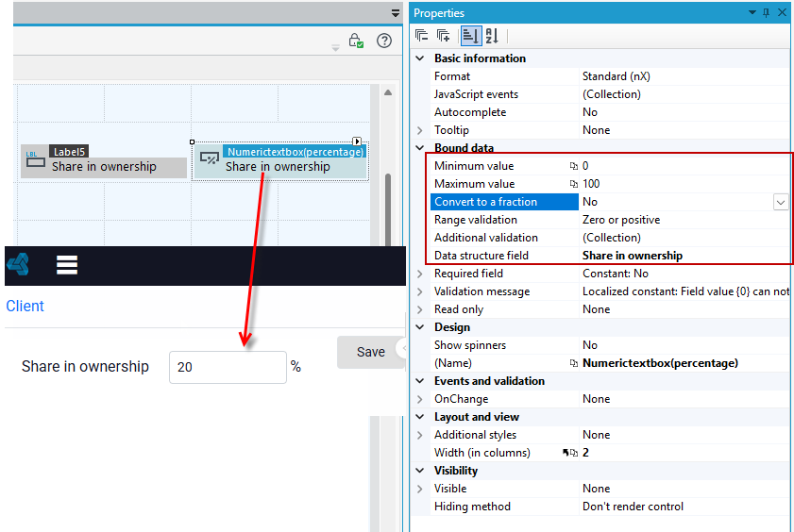The width and height of the screenshot is (794, 532).
Task: Click the blue logo in the preview header
Action: click(18, 264)
